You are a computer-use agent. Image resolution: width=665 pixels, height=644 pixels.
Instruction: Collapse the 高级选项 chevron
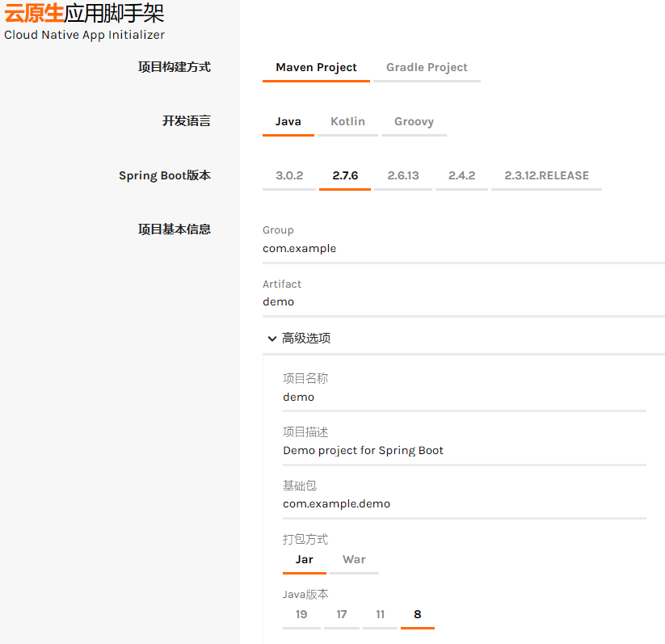[271, 339]
